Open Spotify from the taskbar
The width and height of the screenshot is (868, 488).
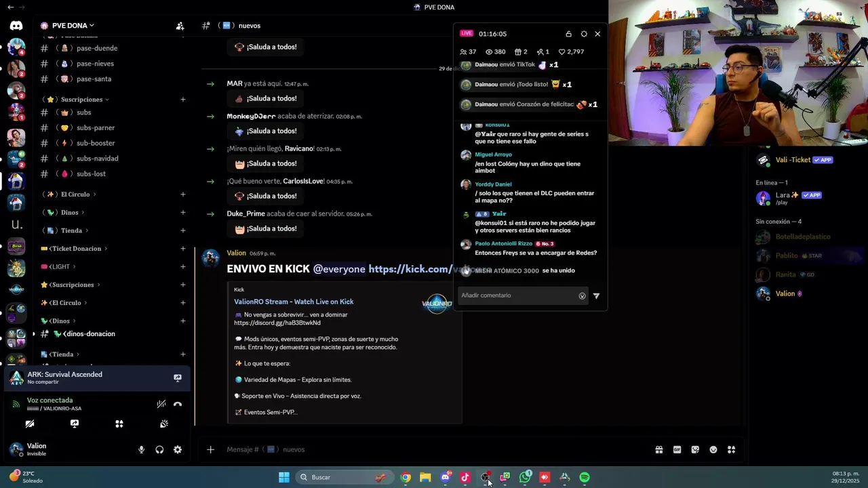pos(585,477)
